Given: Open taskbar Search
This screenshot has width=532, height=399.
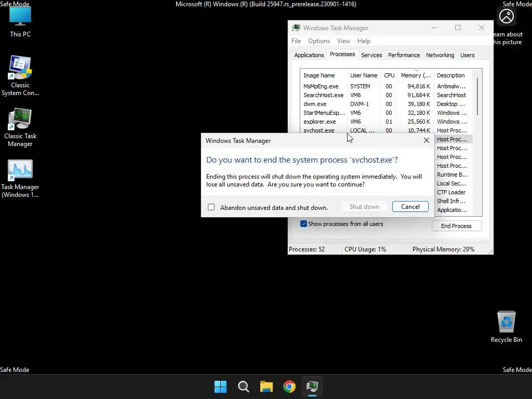Looking at the screenshot, I should [x=243, y=387].
